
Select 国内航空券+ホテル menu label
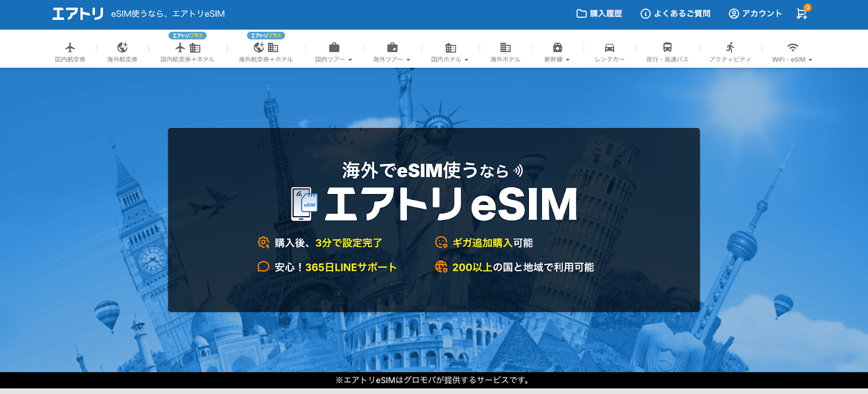tap(188, 60)
